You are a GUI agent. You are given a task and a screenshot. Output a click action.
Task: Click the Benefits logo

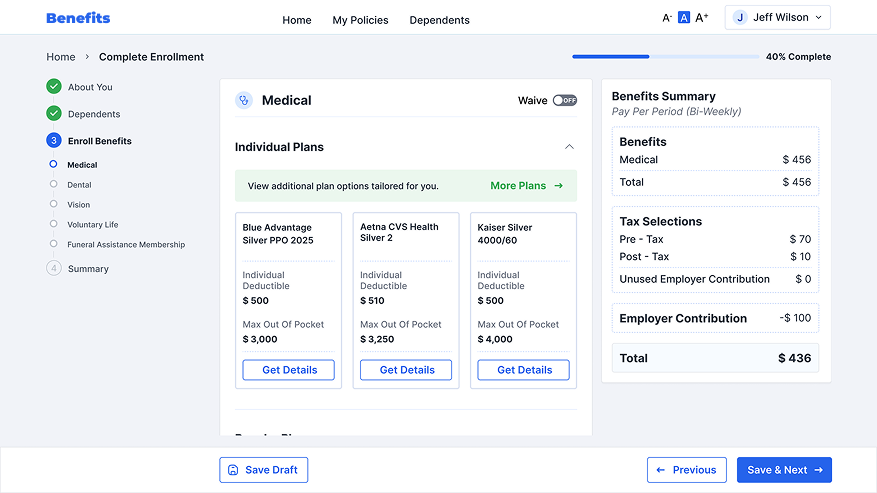tap(78, 18)
